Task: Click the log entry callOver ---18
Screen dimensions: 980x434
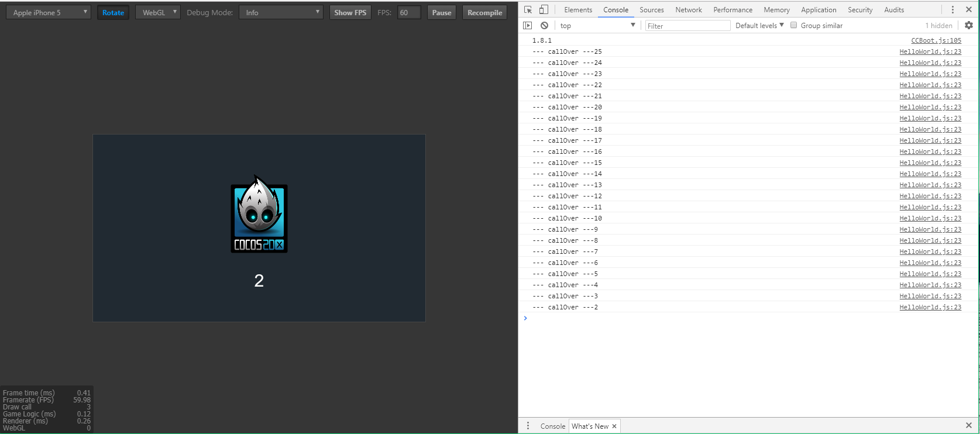Action: (567, 129)
